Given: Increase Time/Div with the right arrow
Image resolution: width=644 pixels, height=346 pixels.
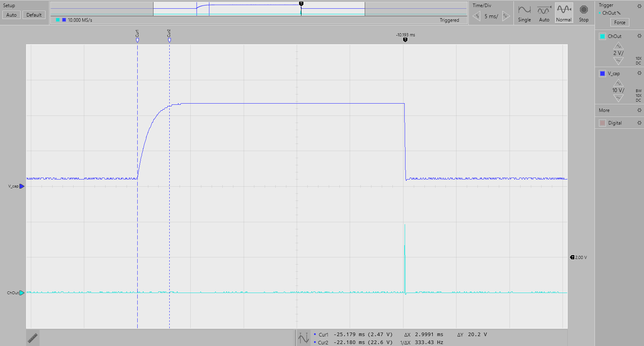Looking at the screenshot, I should (x=506, y=16).
